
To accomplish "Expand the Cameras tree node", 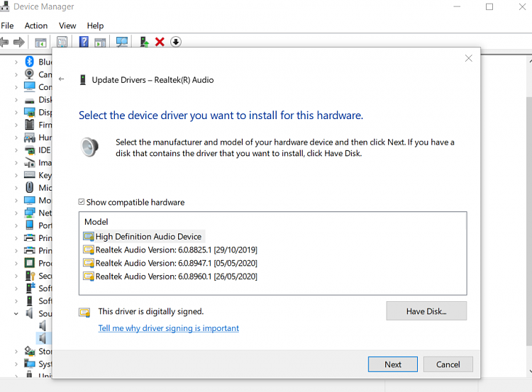I will pyautogui.click(x=16, y=74).
